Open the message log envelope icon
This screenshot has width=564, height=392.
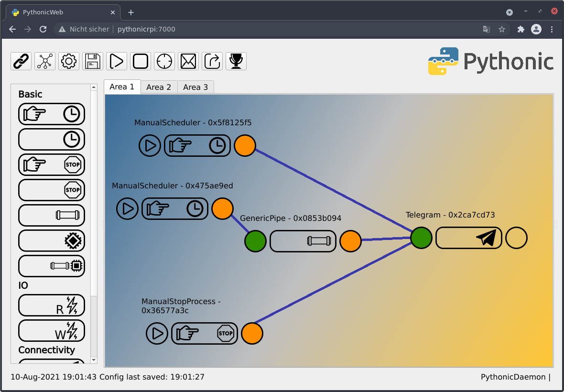pyautogui.click(x=188, y=61)
